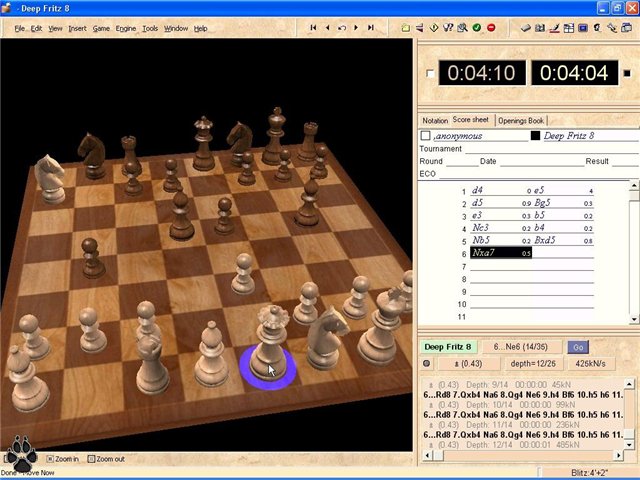Open the Window menu
Viewport: 640px width, 480px height.
(x=176, y=28)
